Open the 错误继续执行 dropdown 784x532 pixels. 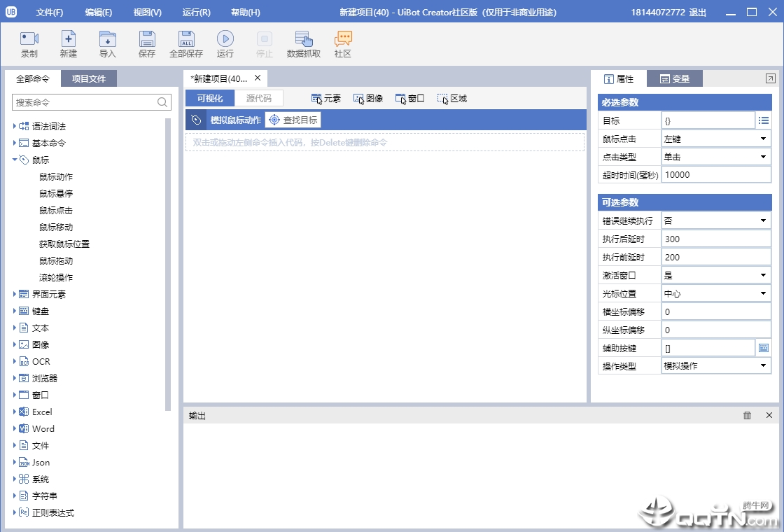(x=716, y=220)
